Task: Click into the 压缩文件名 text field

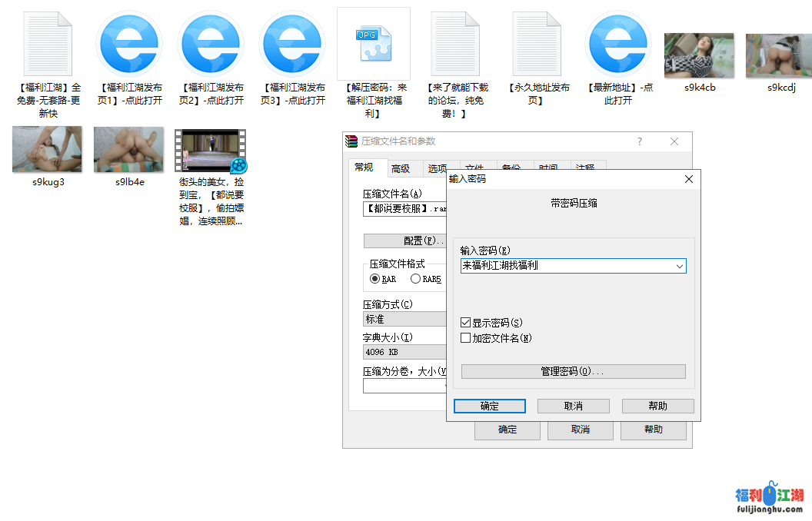Action: (404, 208)
